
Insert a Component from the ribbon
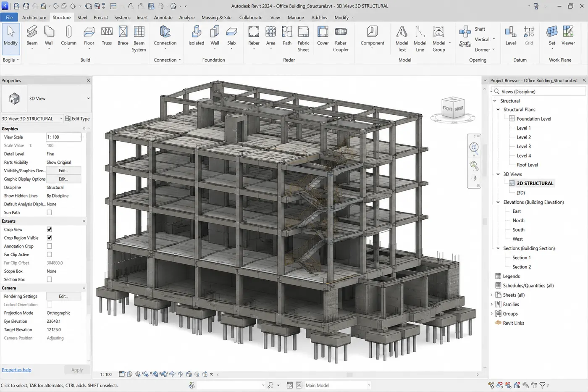pyautogui.click(x=373, y=36)
